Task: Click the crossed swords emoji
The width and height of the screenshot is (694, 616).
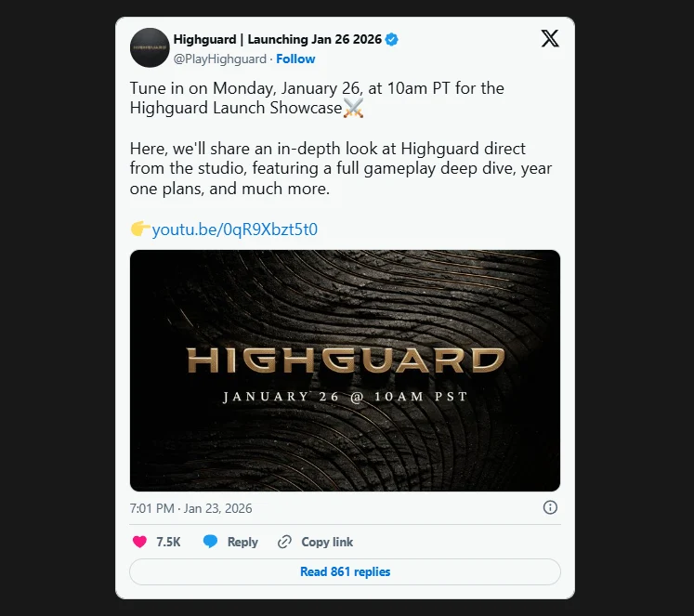Action: coord(353,108)
